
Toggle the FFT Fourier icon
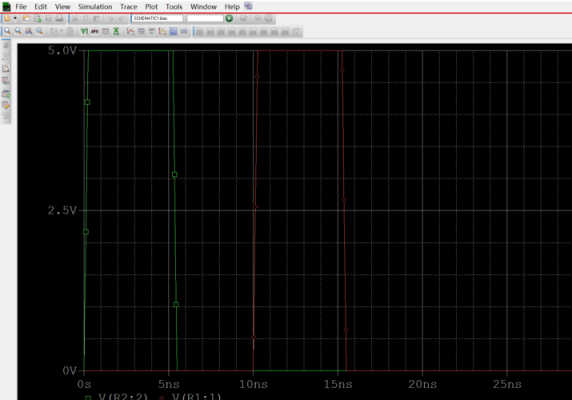coord(95,31)
